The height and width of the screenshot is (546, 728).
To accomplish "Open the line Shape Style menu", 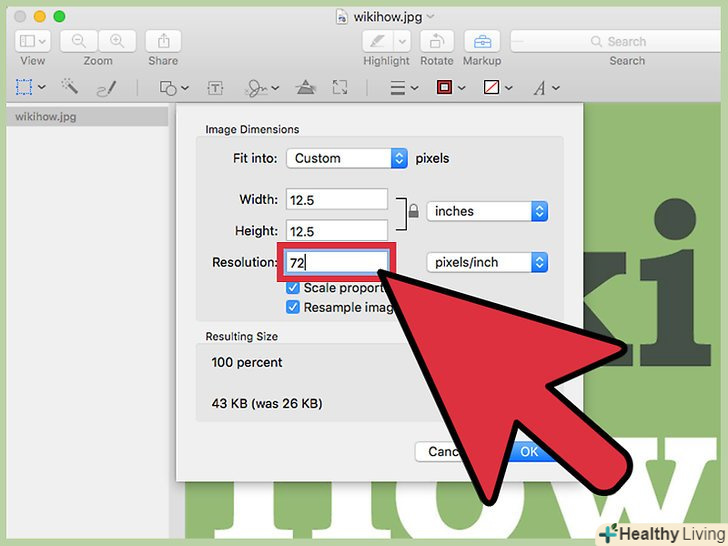I will coord(398,87).
